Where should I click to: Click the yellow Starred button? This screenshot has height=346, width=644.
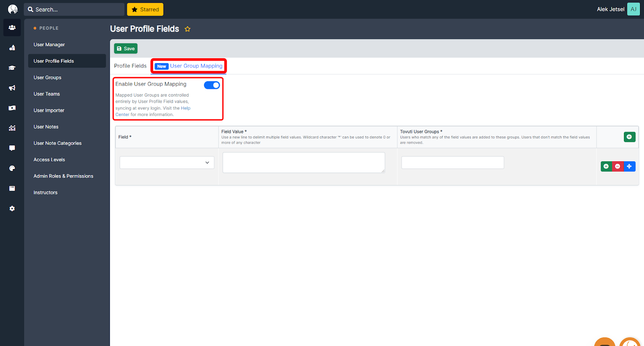[x=145, y=9]
